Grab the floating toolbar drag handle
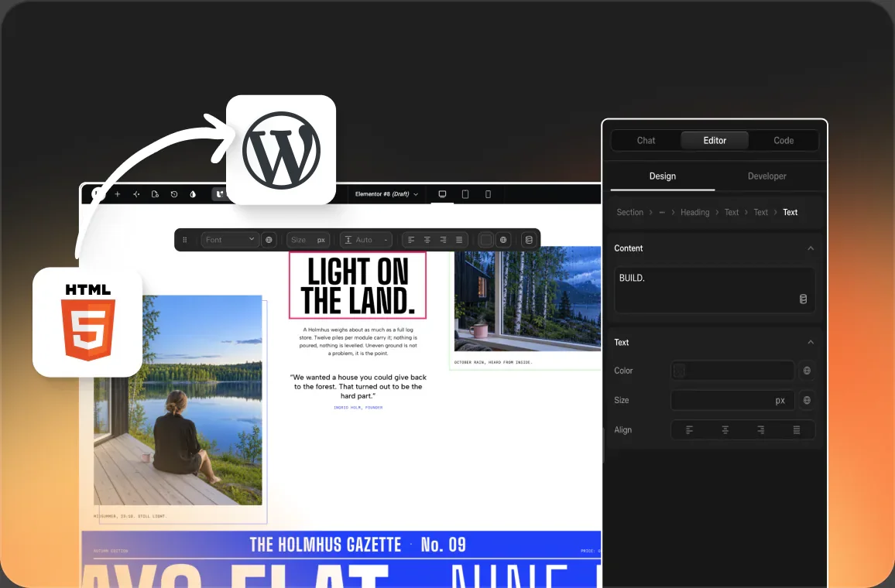 tap(185, 240)
